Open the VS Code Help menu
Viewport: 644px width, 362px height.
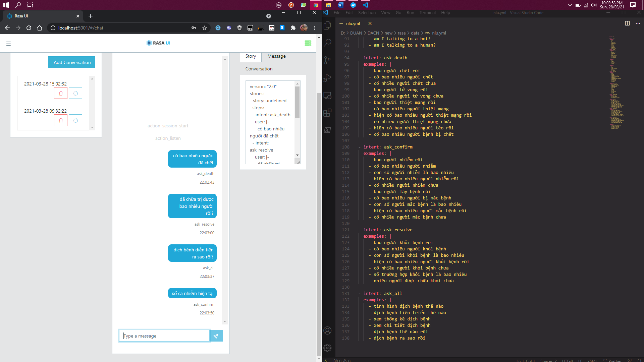click(x=446, y=13)
